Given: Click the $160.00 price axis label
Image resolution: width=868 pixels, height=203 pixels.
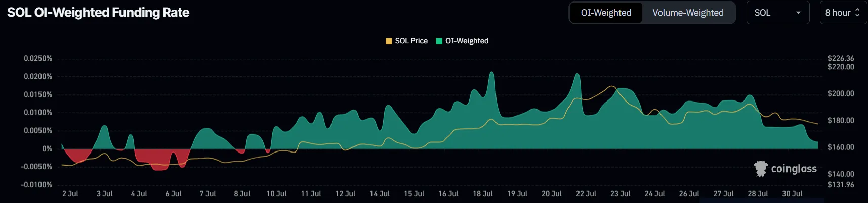Looking at the screenshot, I should (841, 147).
